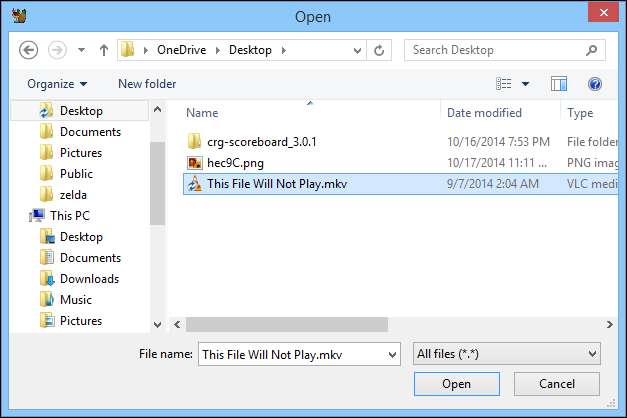Select the Public folder in navigation pane

[66, 174]
